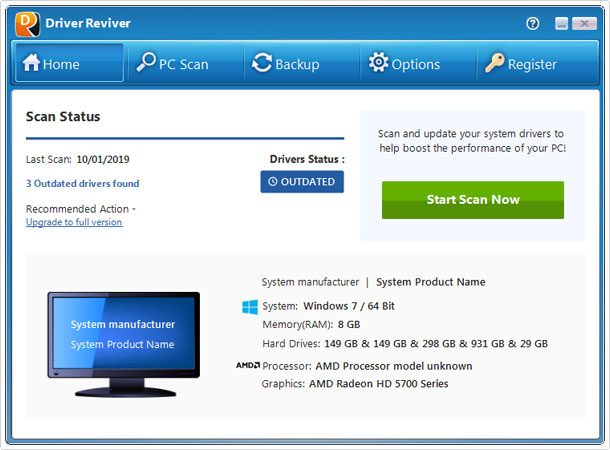The width and height of the screenshot is (610, 450).
Task: Click the clock icon on OUTDATED badge
Action: (273, 182)
